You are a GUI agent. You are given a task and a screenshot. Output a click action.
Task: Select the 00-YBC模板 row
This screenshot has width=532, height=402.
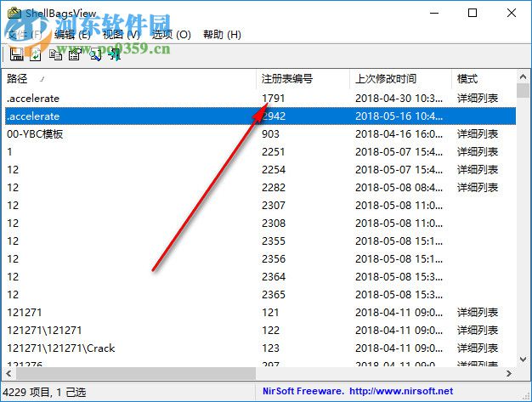[x=260, y=134]
